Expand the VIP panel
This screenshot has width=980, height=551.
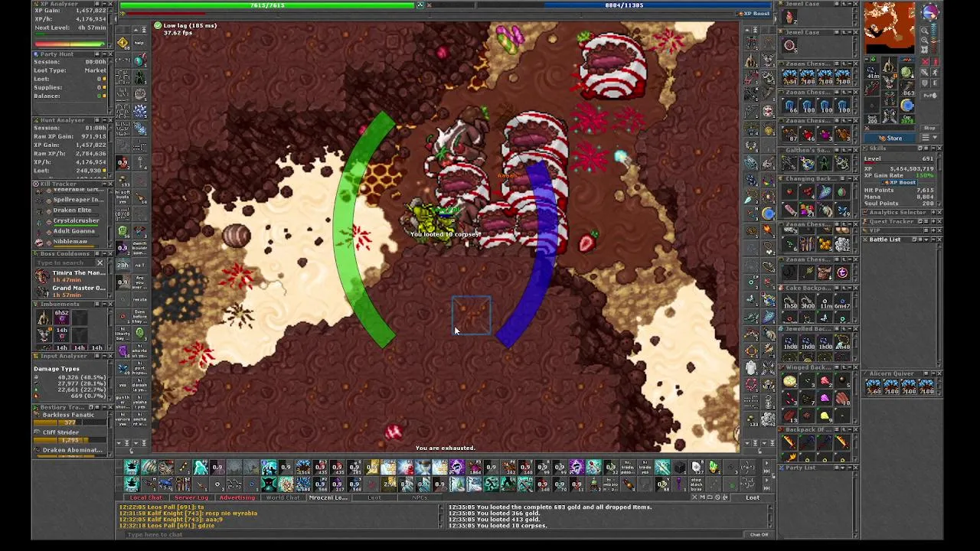(934, 230)
